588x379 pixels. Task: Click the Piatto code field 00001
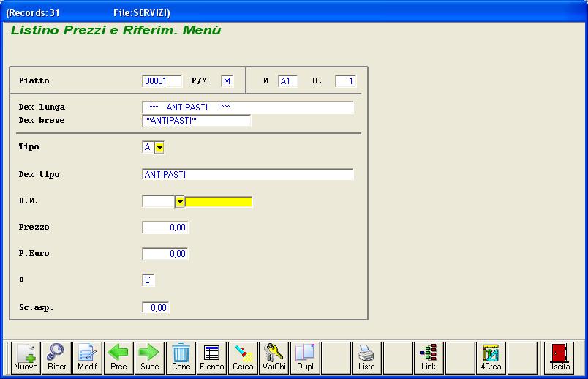click(x=162, y=81)
